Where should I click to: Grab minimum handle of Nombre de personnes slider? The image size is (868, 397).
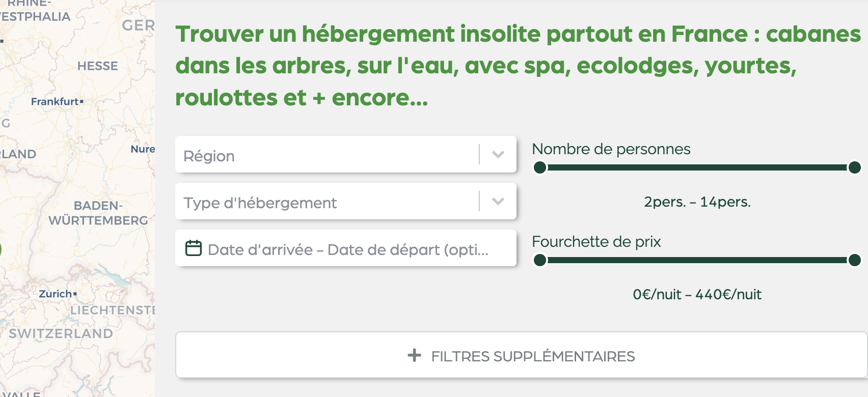[x=540, y=167]
